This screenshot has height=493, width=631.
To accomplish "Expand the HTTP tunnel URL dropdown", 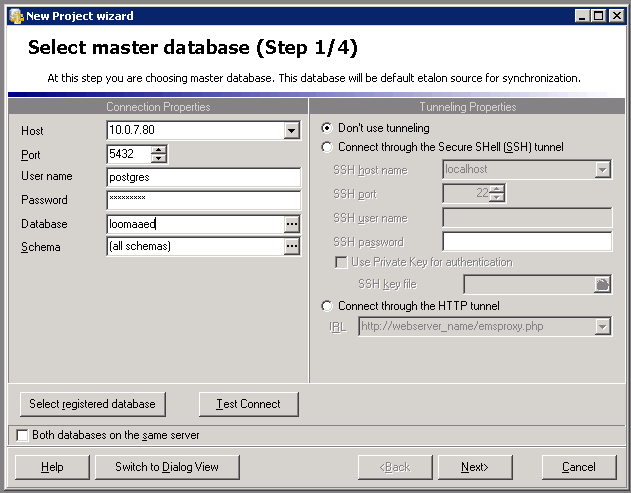I will (602, 326).
